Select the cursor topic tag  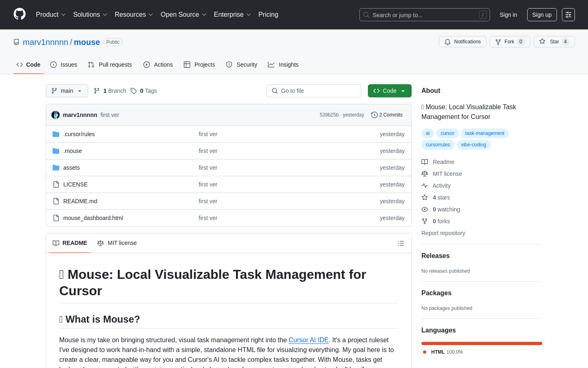[x=447, y=133]
